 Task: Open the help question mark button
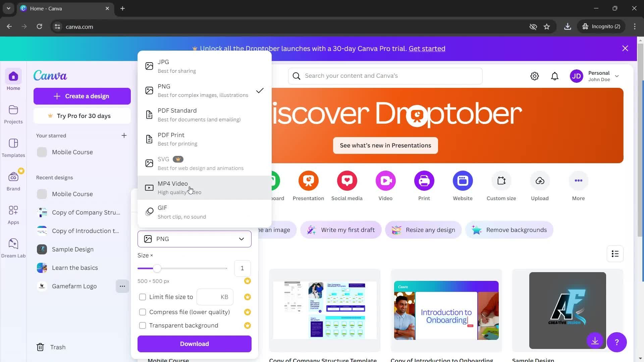(617, 342)
